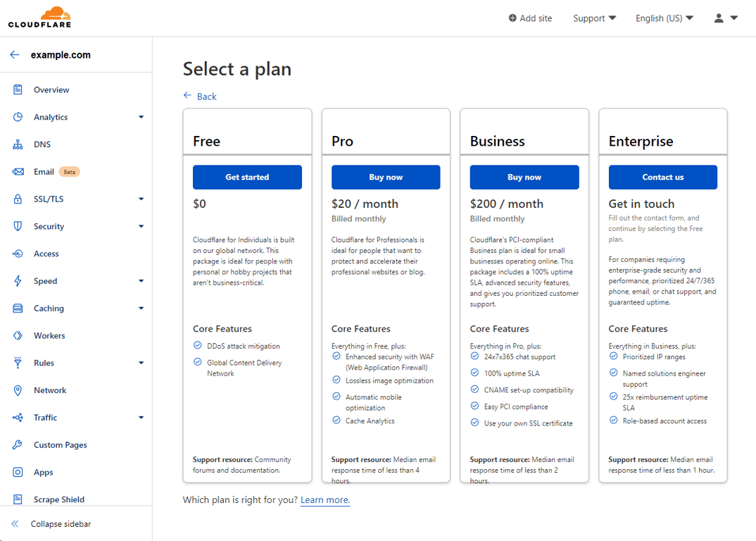
Task: Open the DNS settings page
Action: pyautogui.click(x=44, y=144)
